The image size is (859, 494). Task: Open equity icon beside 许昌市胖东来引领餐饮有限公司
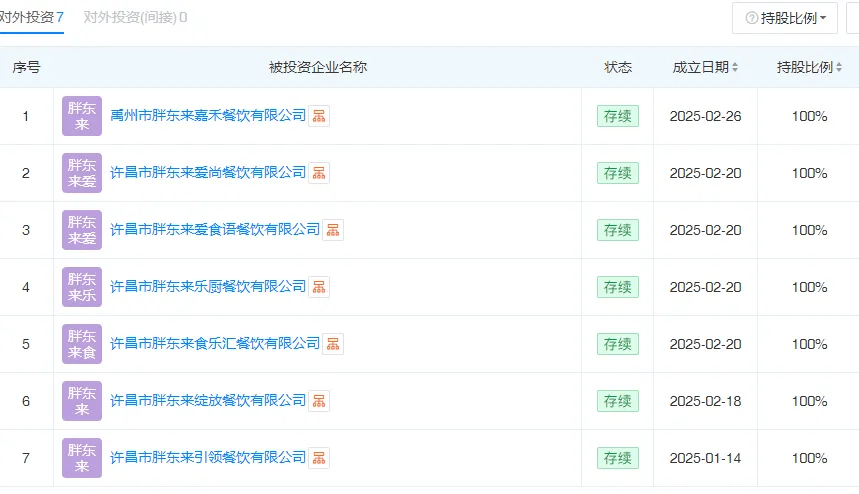point(319,458)
